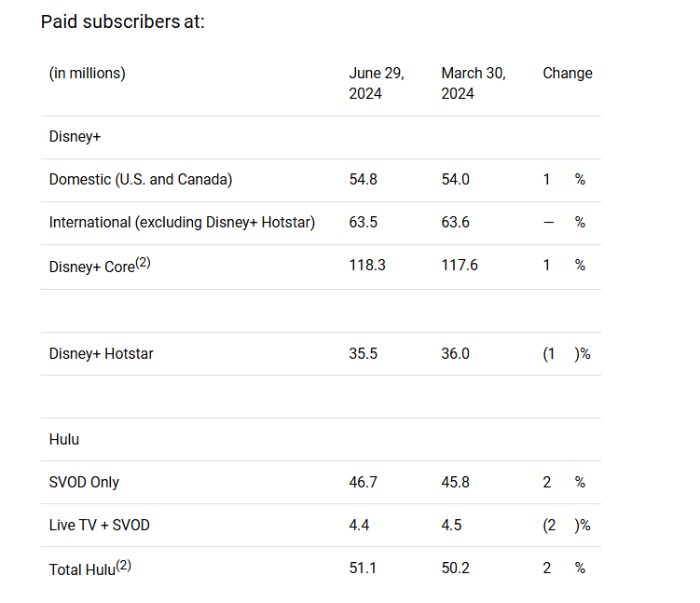This screenshot has width=700, height=603.
Task: Click the Domestic value 54.8
Action: [363, 179]
